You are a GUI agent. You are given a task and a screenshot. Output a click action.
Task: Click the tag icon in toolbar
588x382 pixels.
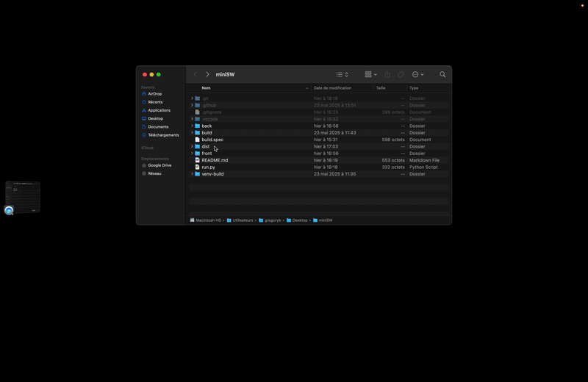click(401, 74)
